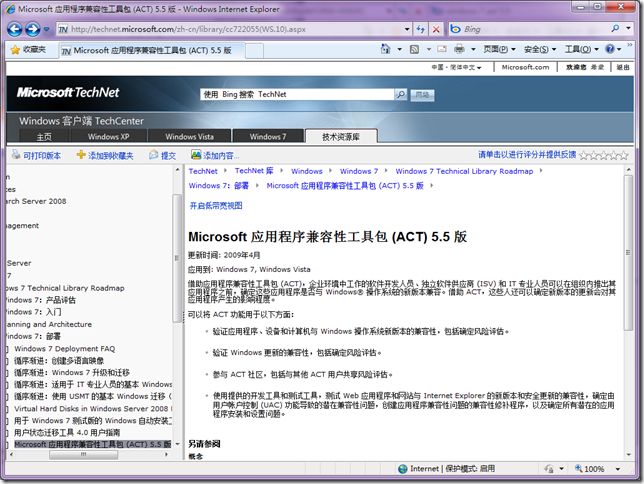Click the TechNet breadcrumb link
Screen dimensions: 644x484
coord(203,171)
